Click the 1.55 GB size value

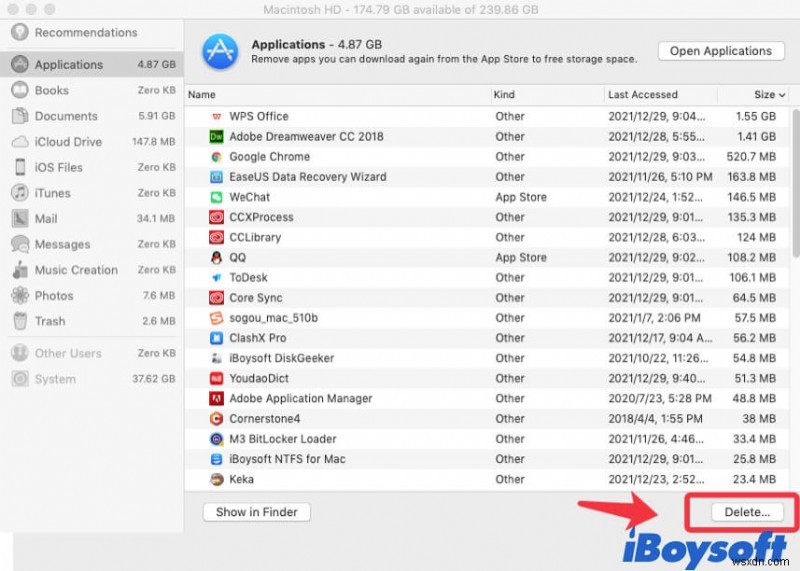[x=755, y=116]
